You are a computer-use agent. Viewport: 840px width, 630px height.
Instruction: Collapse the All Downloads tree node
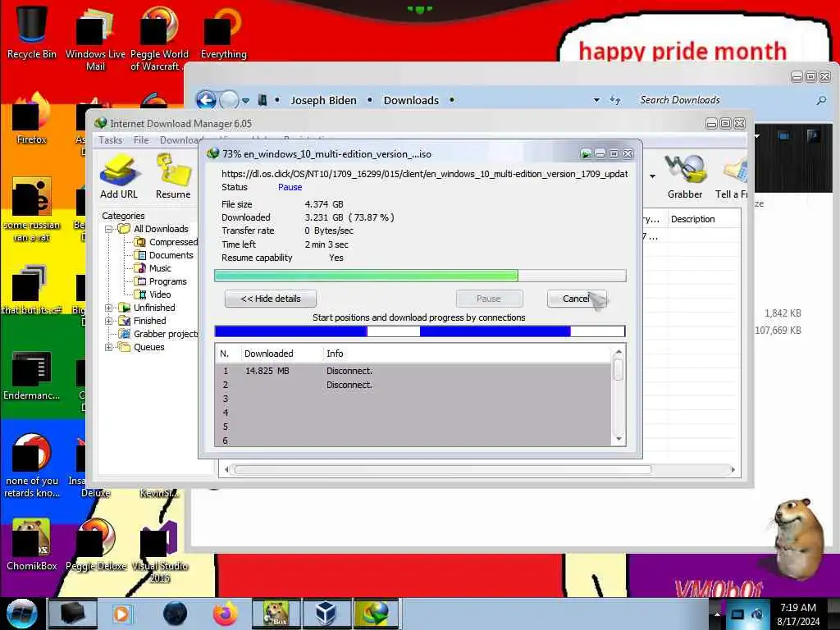[109, 230]
